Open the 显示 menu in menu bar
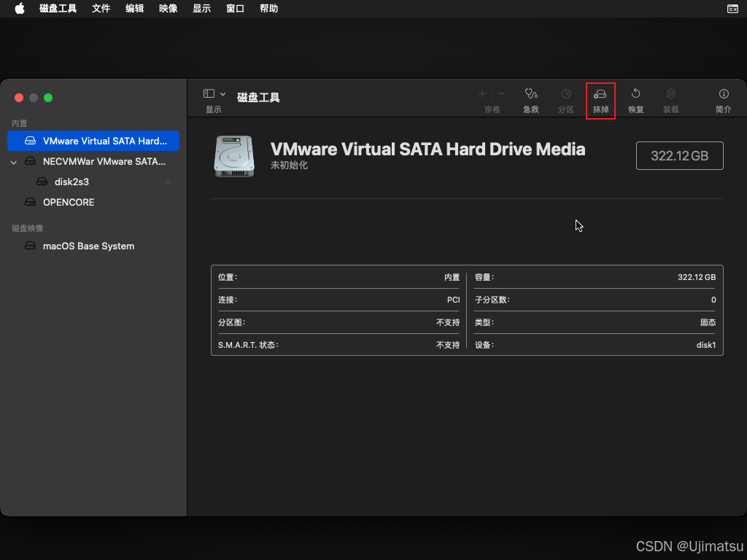747x560 pixels. (x=201, y=9)
